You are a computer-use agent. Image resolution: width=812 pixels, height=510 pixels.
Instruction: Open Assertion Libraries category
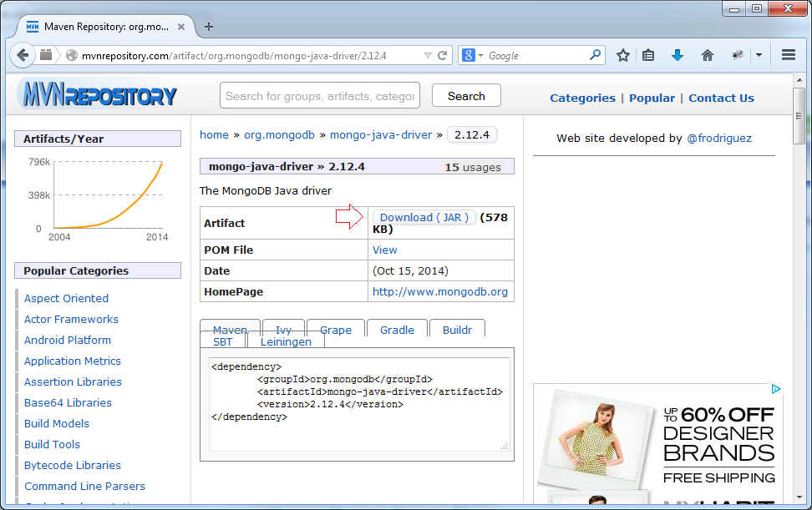click(73, 381)
